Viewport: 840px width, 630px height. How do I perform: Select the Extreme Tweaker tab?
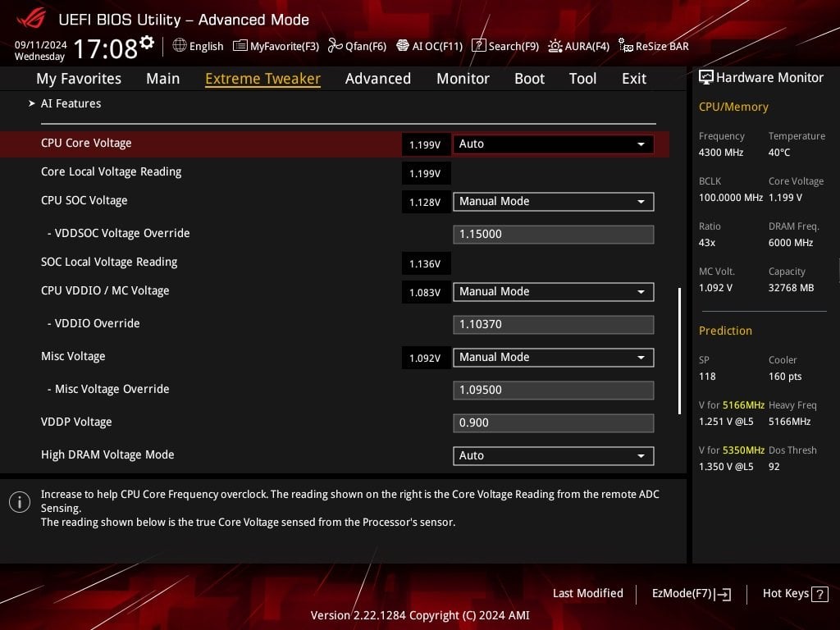click(262, 79)
